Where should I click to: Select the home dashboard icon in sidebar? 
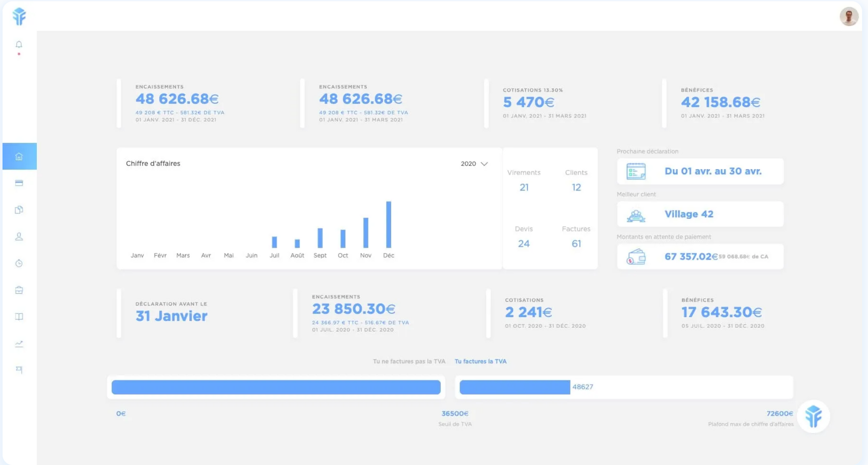tap(19, 156)
